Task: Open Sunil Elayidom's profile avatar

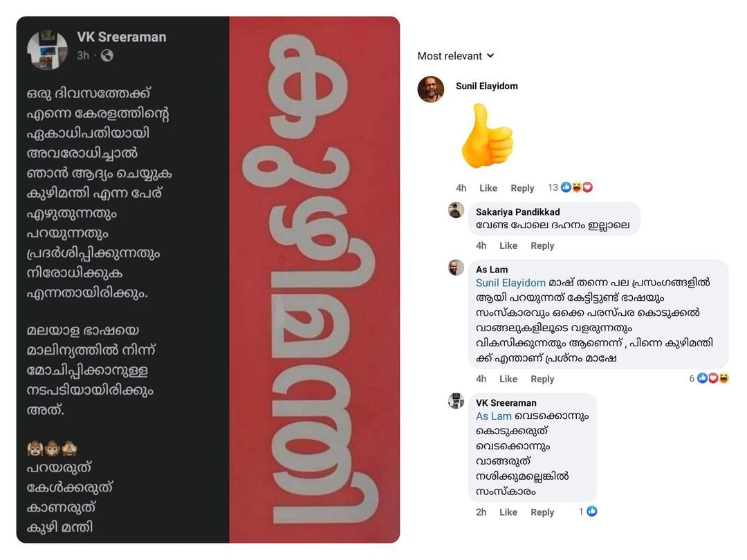Action: (x=431, y=89)
